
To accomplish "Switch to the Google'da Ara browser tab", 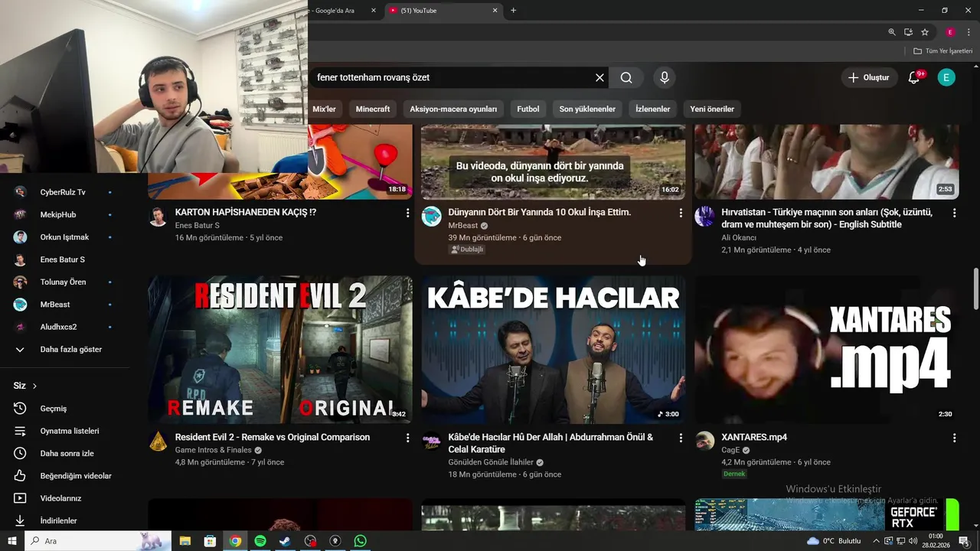I will click(335, 11).
